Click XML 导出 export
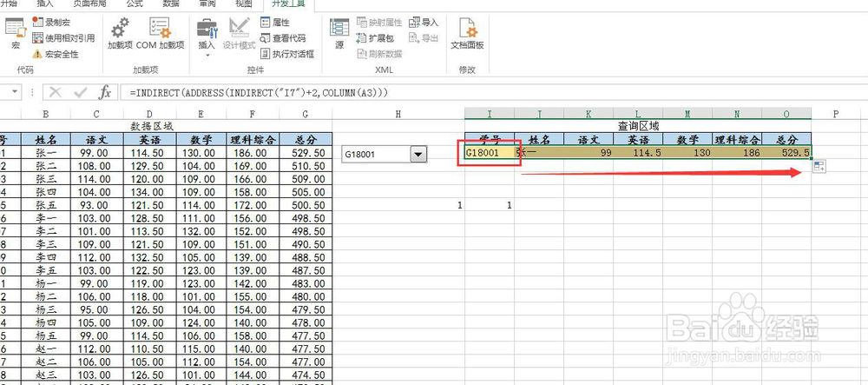Screen dimensions: 868x385 coord(424,38)
